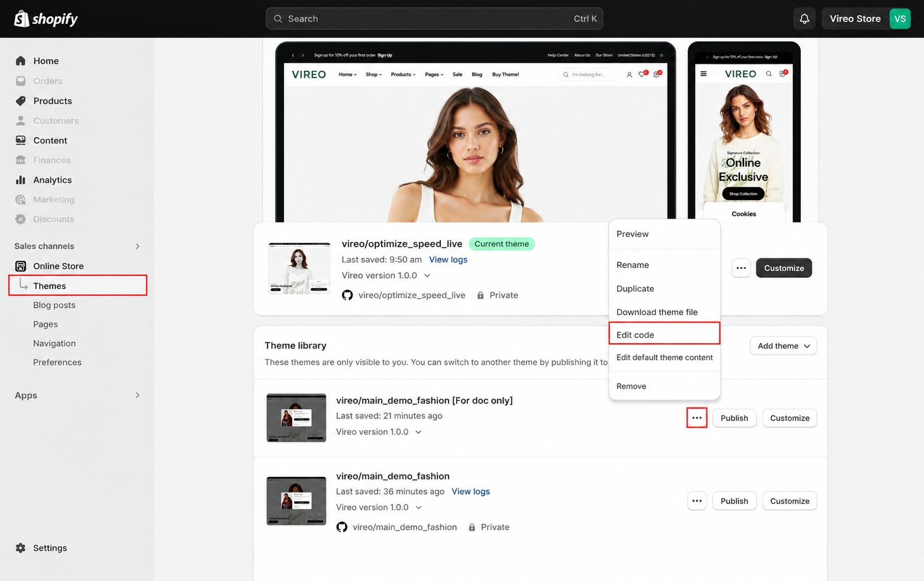Click the Analytics bar chart icon
Screen dimensions: 924x581
(x=20, y=180)
